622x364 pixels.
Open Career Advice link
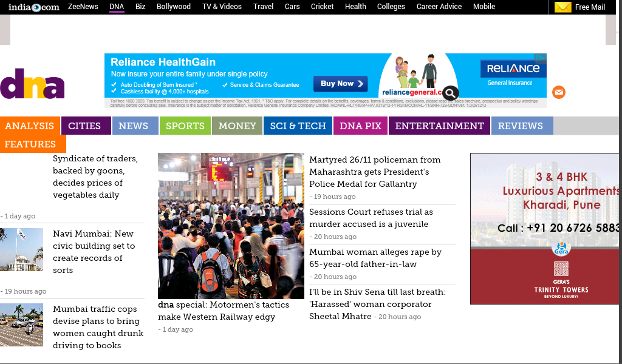[x=439, y=6]
